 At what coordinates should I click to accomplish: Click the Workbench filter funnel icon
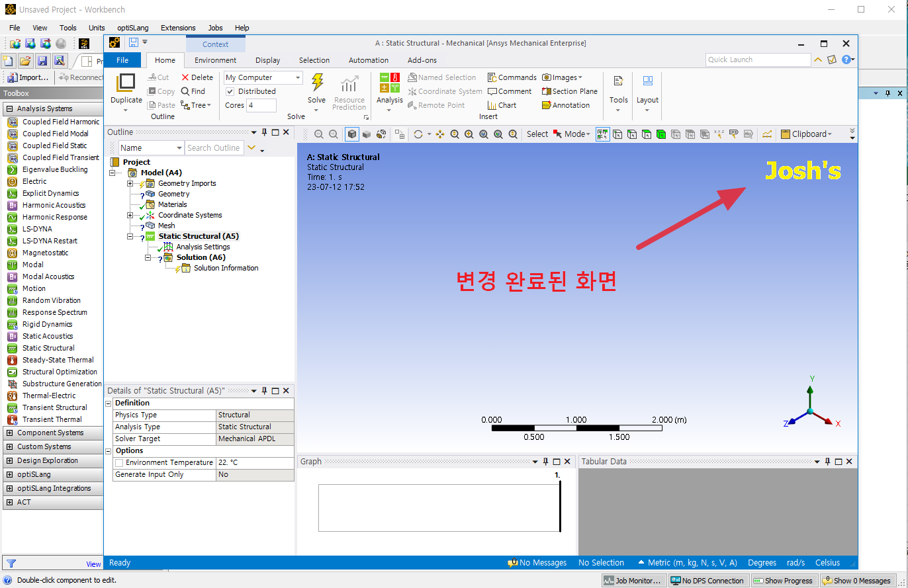(11, 564)
